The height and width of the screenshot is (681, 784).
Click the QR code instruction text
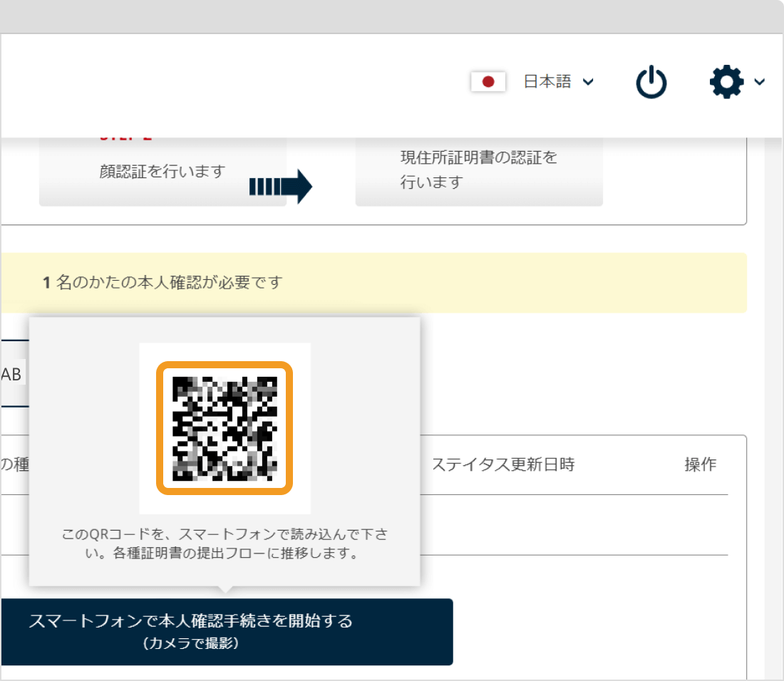225,544
